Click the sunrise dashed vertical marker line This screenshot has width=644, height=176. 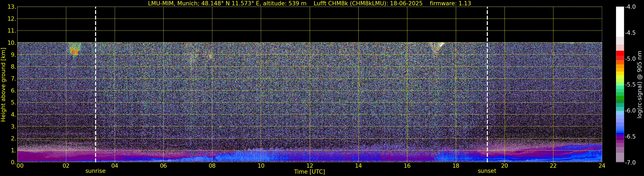point(95,85)
